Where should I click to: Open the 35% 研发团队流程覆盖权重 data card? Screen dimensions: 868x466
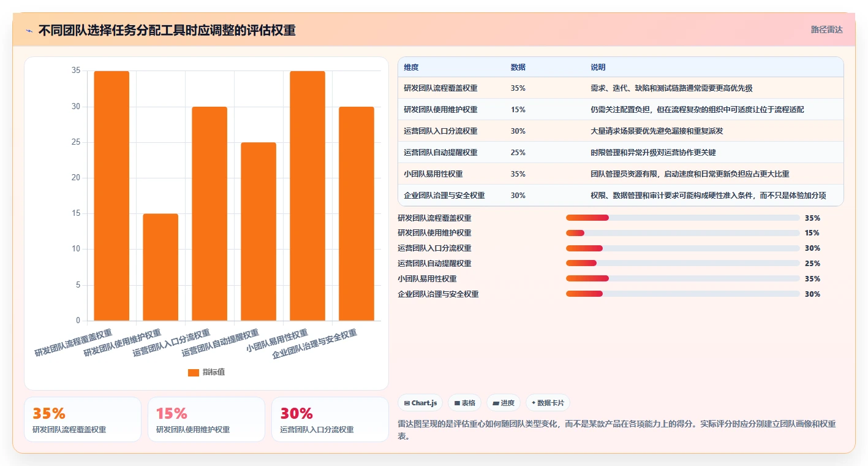(83, 419)
